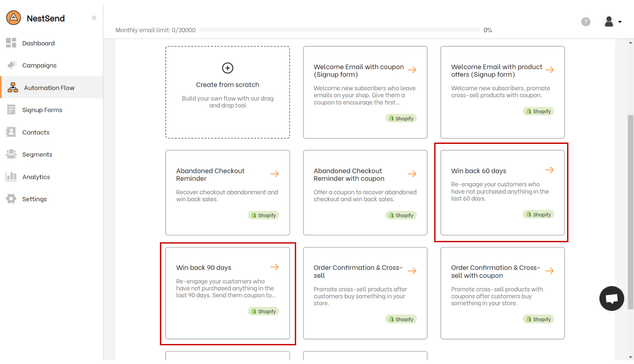The height and width of the screenshot is (364, 634).
Task: Click the Automation Flow node icon
Action: point(12,88)
